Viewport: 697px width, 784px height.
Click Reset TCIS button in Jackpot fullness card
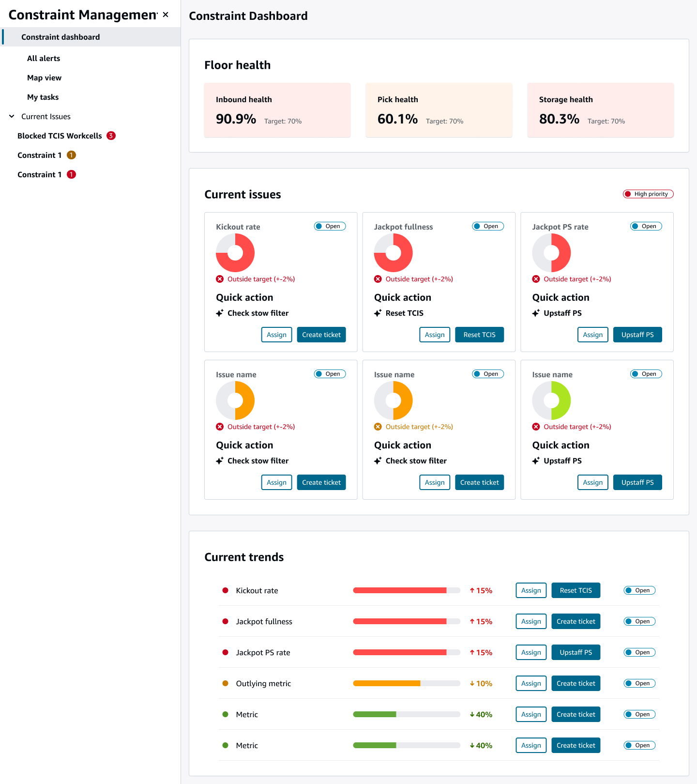click(x=480, y=335)
